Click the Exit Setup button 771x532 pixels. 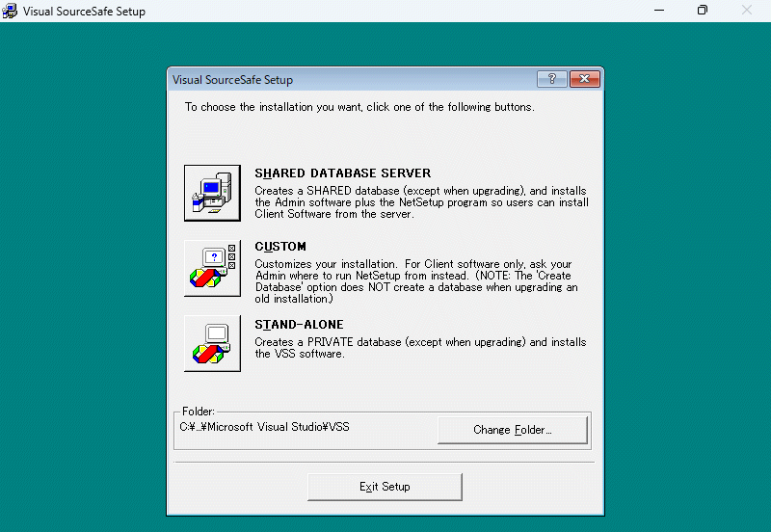point(385,487)
